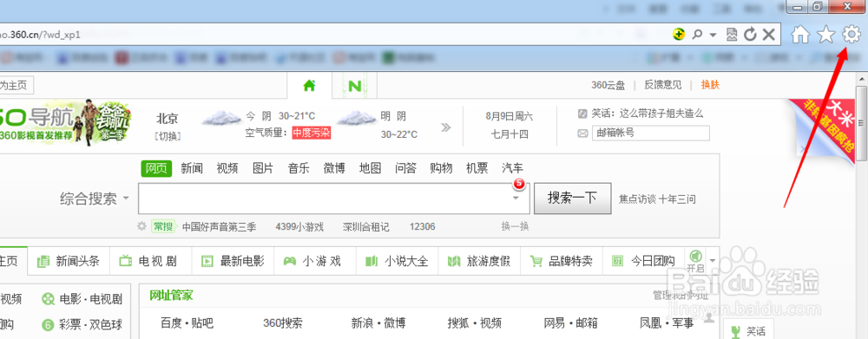Open 中国好声音第三季 link

click(220, 227)
